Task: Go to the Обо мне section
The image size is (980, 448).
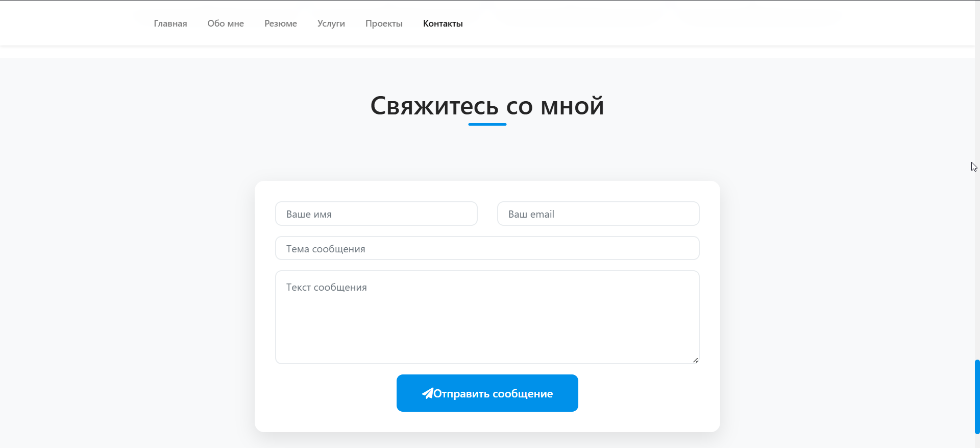Action: click(226, 23)
